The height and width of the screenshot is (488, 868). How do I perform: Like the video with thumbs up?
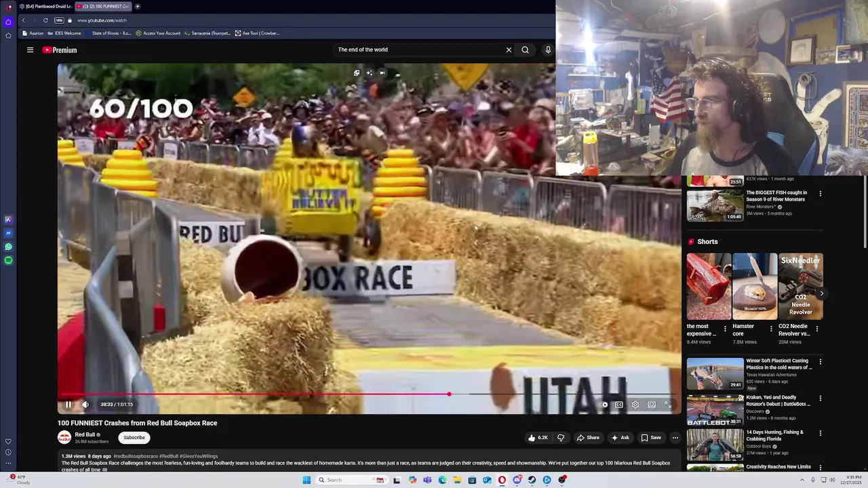pos(538,438)
